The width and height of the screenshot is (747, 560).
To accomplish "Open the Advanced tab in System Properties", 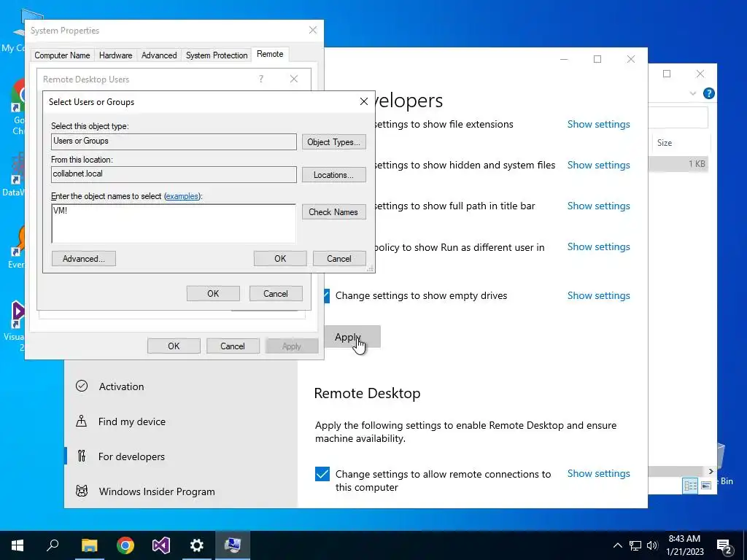I will click(159, 55).
